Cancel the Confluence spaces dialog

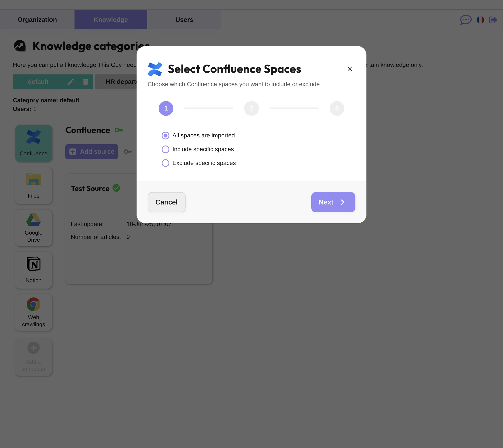pyautogui.click(x=166, y=202)
